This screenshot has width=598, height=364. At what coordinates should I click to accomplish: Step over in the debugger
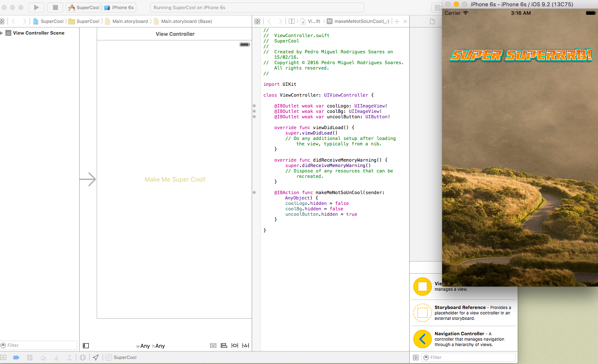point(43,357)
